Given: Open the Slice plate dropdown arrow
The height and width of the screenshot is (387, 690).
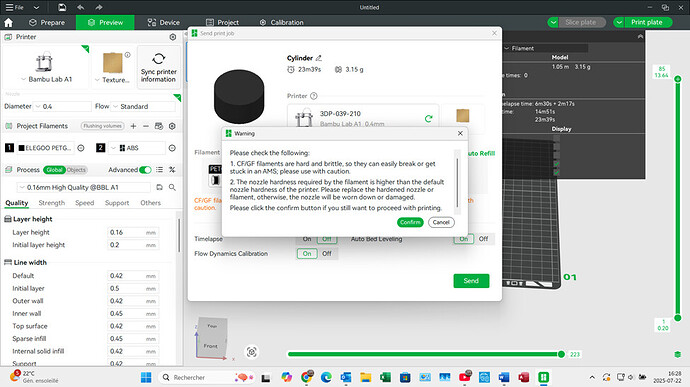Looking at the screenshot, I should click(553, 22).
